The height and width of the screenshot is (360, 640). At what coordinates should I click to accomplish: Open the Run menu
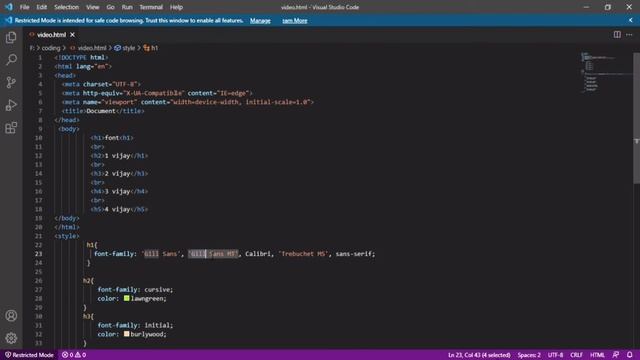click(x=127, y=7)
